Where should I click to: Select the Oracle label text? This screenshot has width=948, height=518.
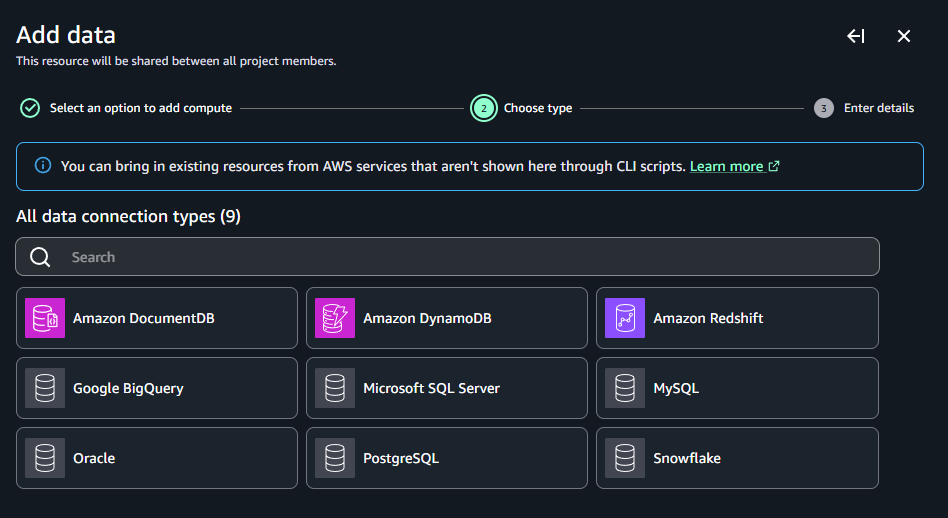click(94, 458)
